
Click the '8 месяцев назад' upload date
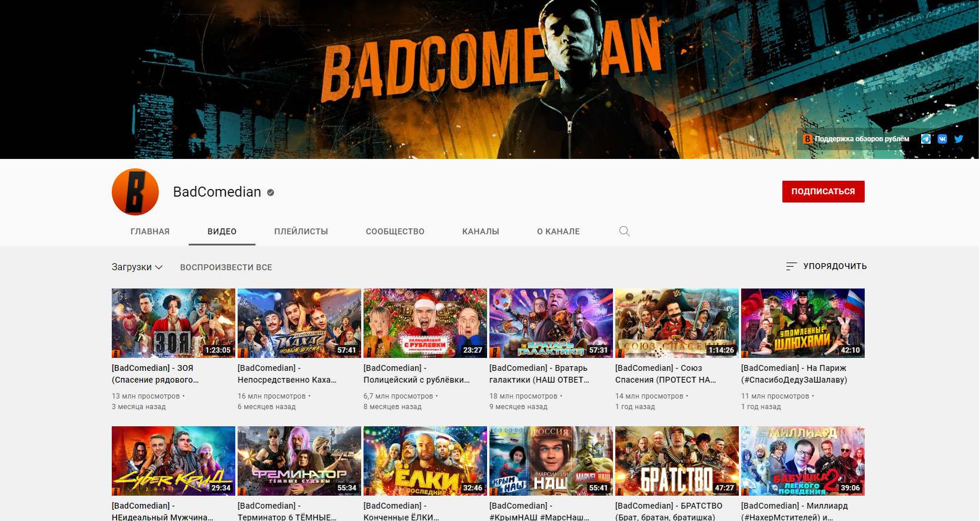(392, 407)
